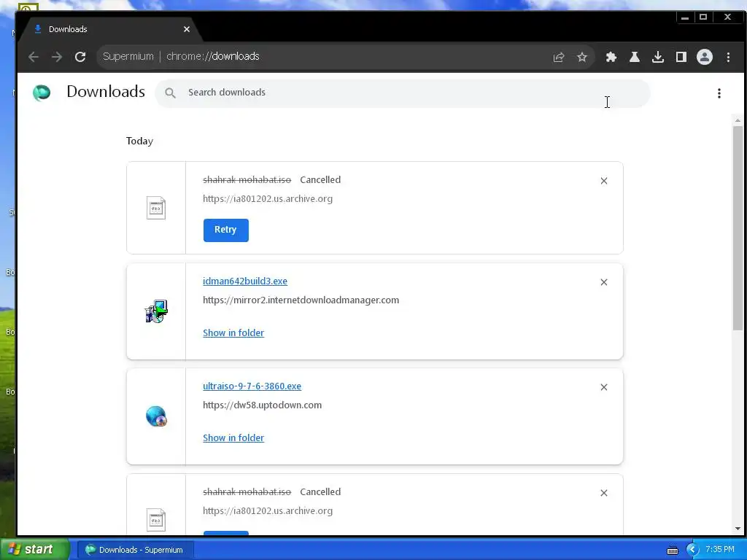This screenshot has height=560, width=747.
Task: Click the keyboard icon in system tray
Action: [672, 550]
